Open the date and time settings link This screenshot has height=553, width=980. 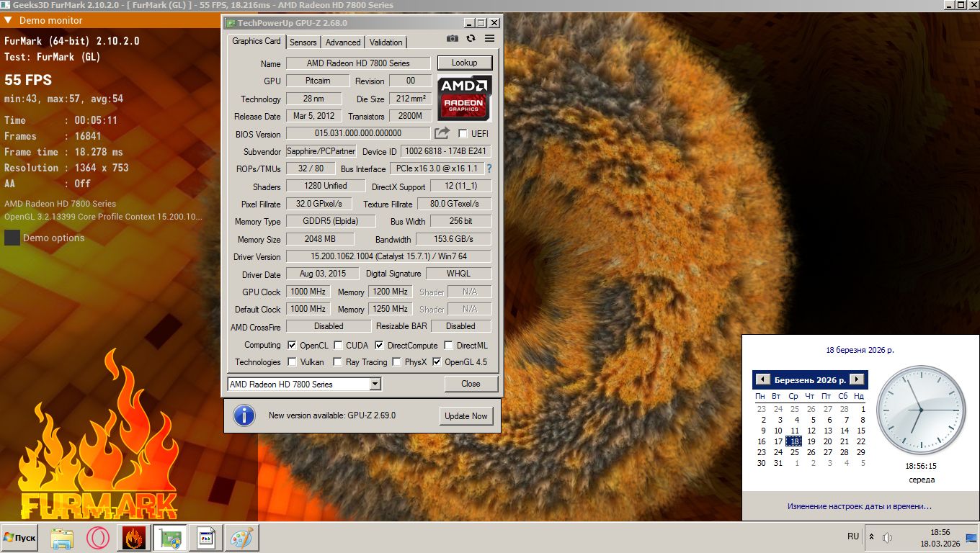[860, 506]
